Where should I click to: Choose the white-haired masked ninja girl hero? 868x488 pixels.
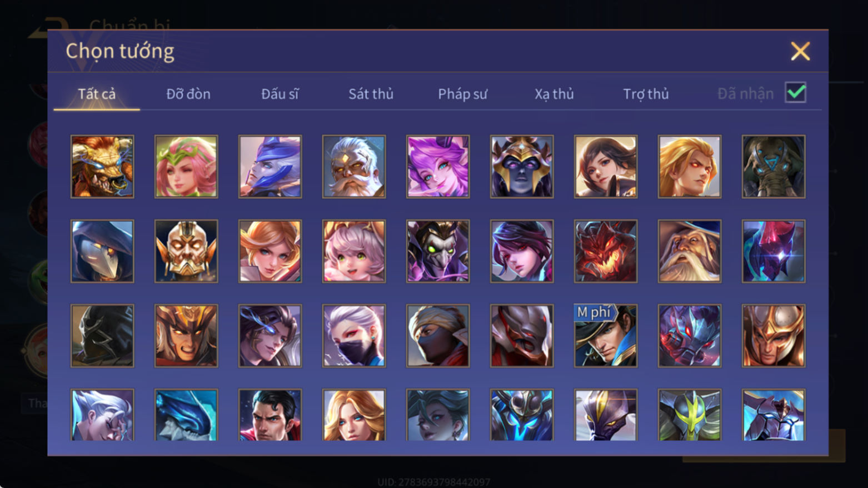pos(354,336)
